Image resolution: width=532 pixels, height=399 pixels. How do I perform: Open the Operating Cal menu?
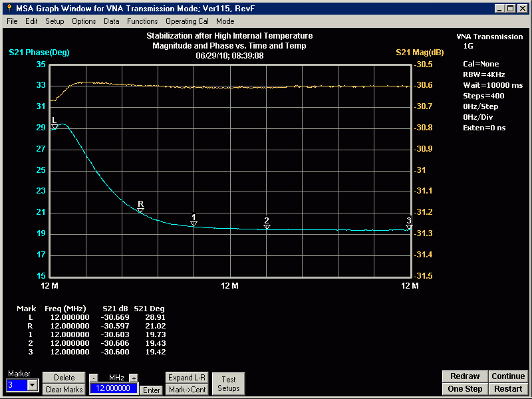(x=187, y=21)
